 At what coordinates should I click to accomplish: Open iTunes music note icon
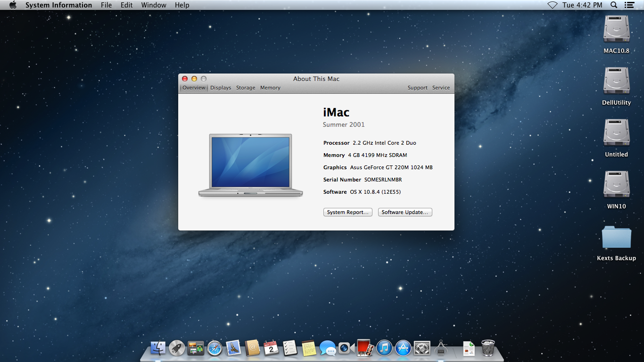[x=384, y=348]
